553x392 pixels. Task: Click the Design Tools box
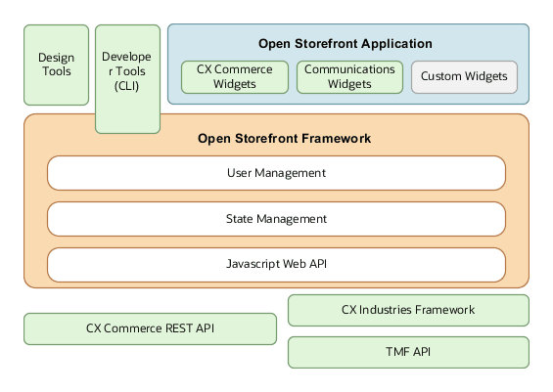pos(57,65)
